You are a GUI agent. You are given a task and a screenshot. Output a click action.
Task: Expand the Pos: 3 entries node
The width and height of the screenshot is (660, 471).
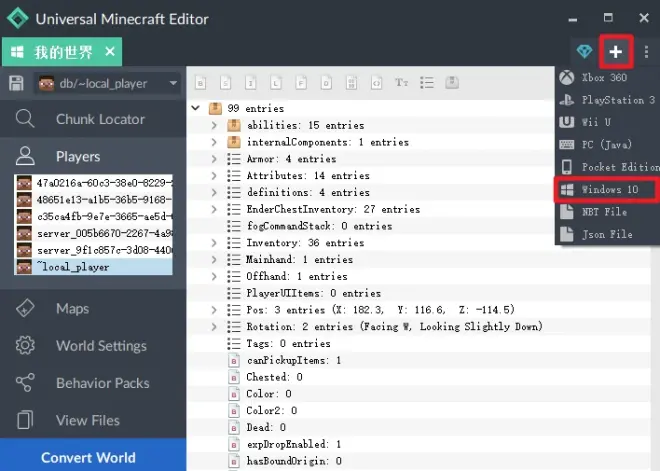(214, 310)
